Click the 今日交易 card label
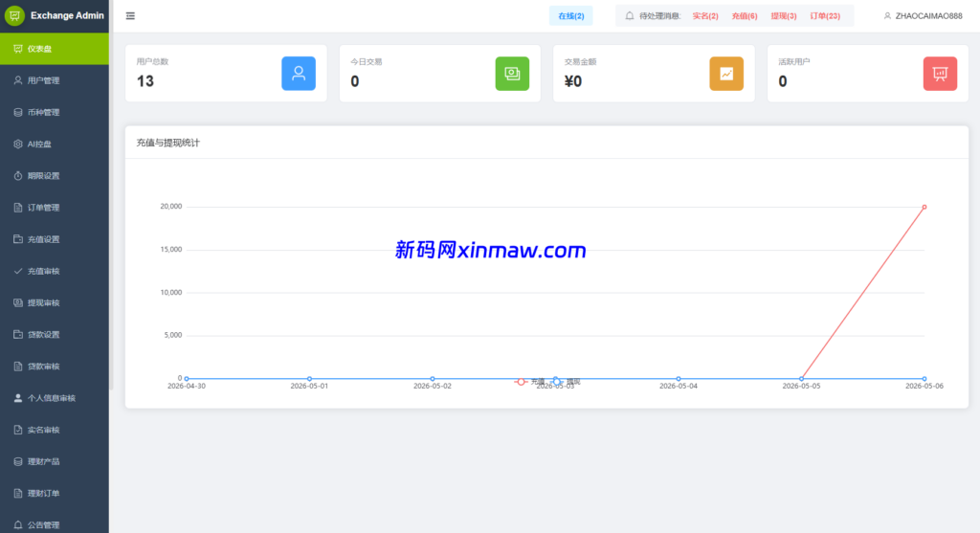The width and height of the screenshot is (980, 533). pyautogui.click(x=367, y=62)
